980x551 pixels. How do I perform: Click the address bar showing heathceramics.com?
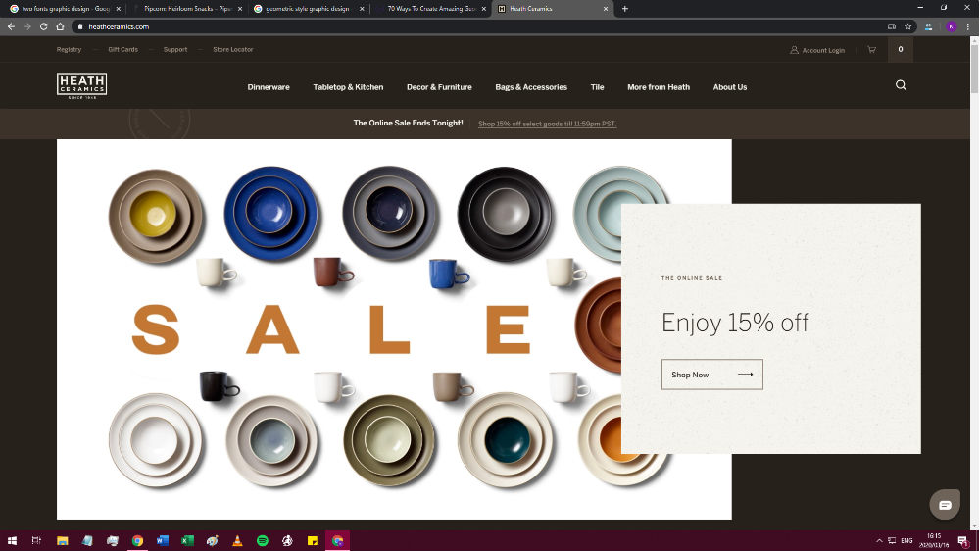point(392,26)
